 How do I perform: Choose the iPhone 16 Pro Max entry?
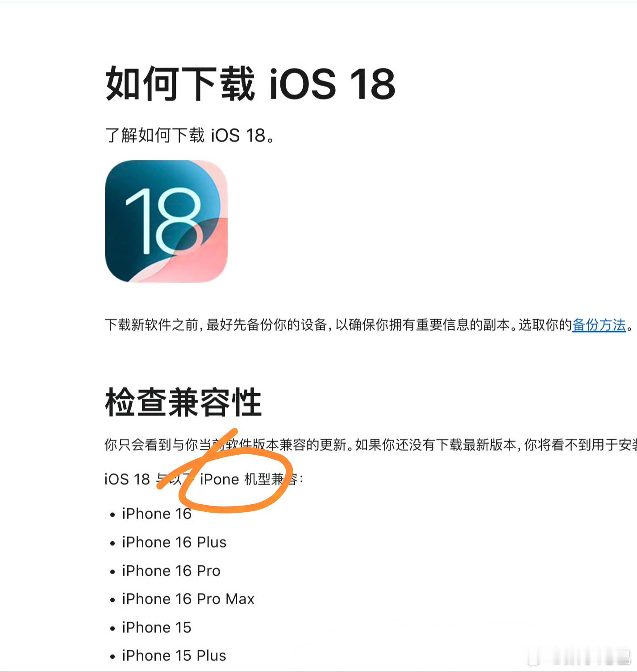point(188,599)
